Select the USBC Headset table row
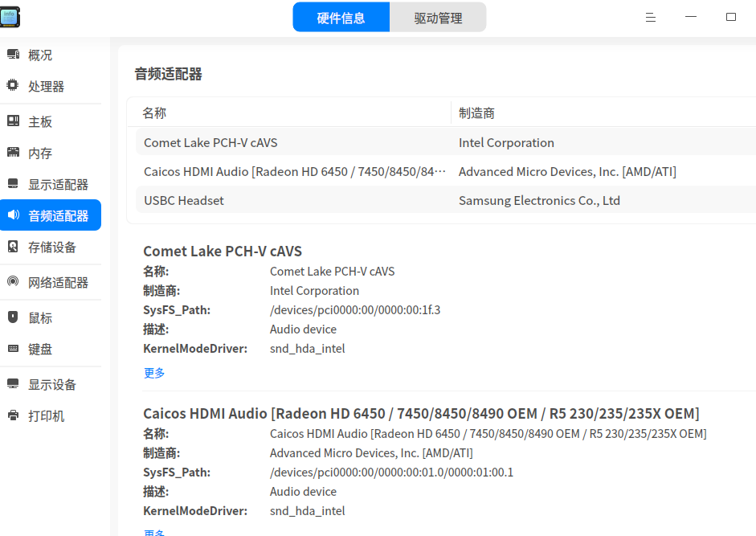 [446, 200]
